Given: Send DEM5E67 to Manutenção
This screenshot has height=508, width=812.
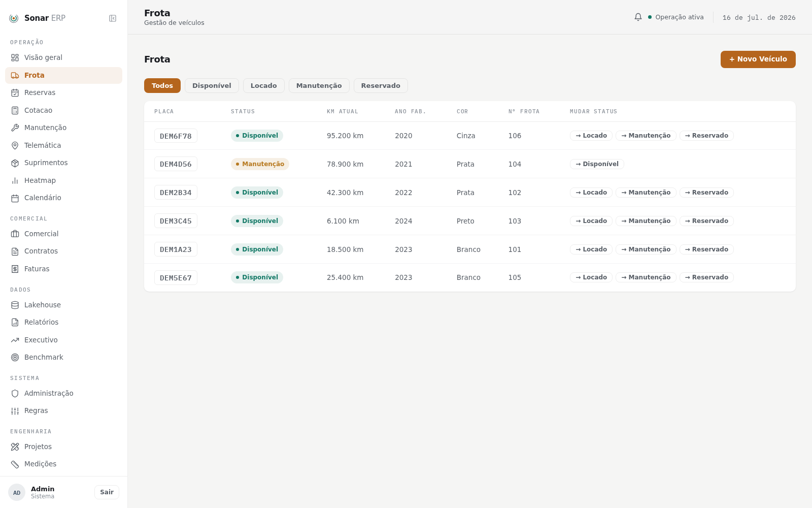Looking at the screenshot, I should coord(646,277).
